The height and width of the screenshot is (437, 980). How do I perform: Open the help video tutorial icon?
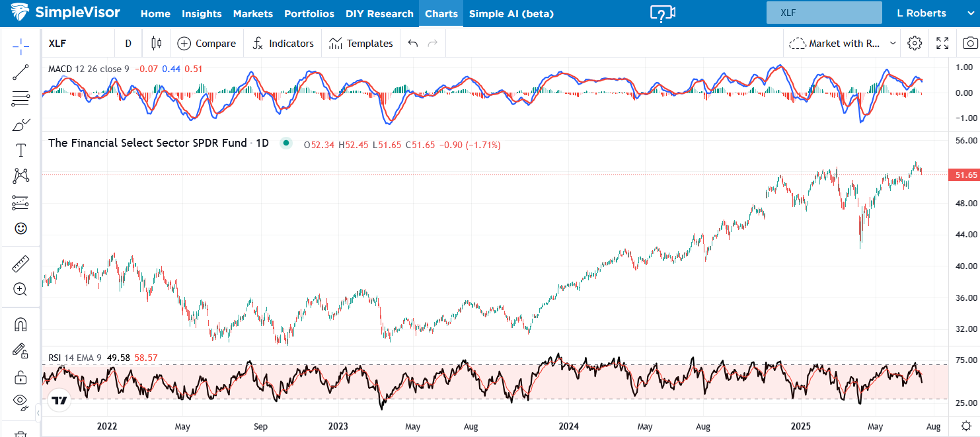[x=662, y=13]
